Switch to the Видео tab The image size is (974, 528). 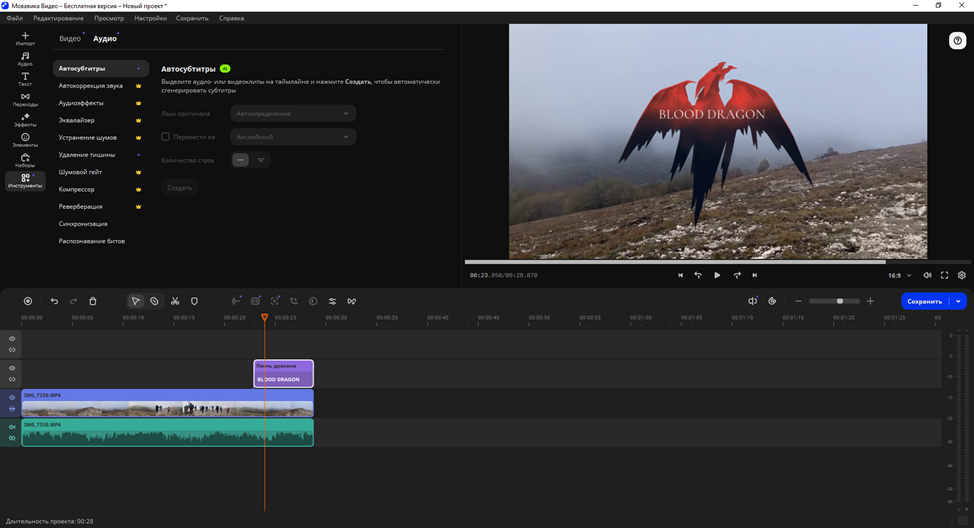(x=70, y=39)
